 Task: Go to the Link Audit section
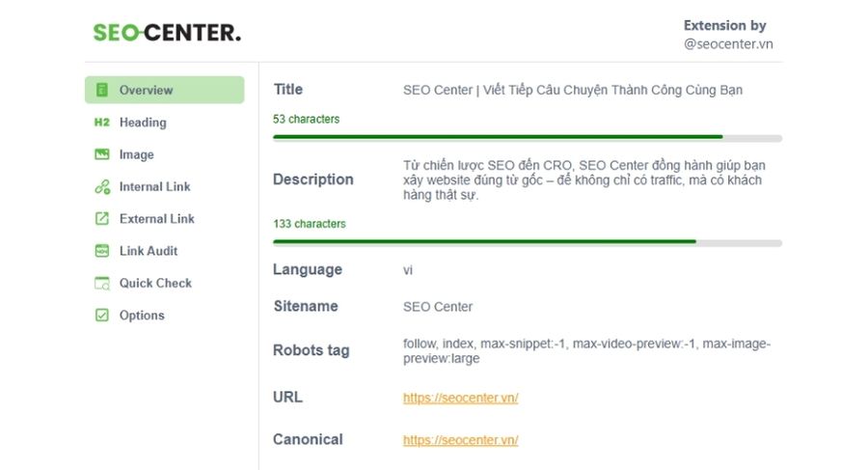[x=149, y=251]
